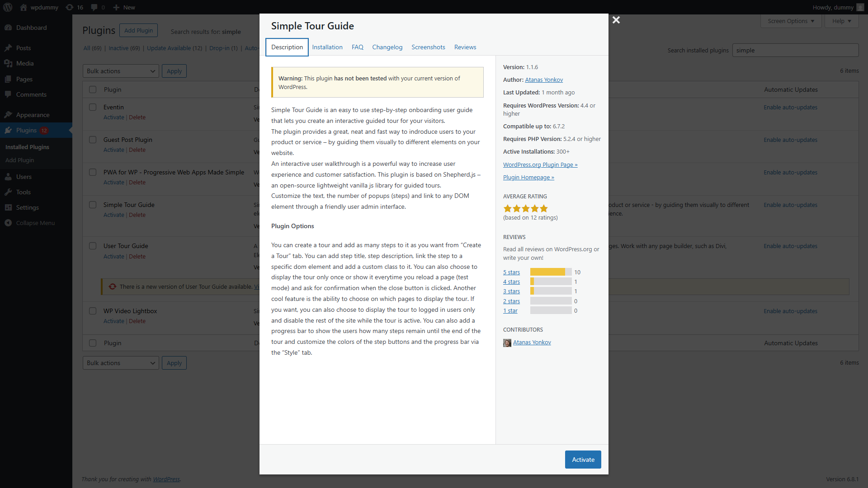Open the 16 pending updates icon
868x488 pixels.
(69, 7)
